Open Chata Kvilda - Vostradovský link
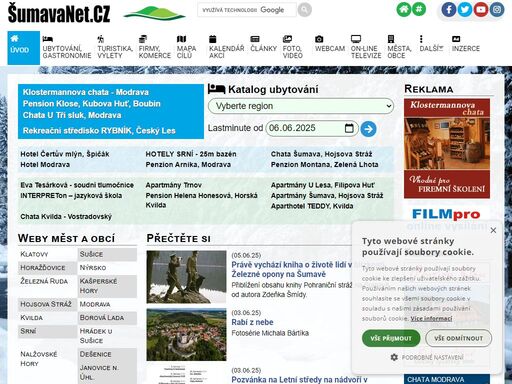The width and height of the screenshot is (512, 384). [x=66, y=217]
